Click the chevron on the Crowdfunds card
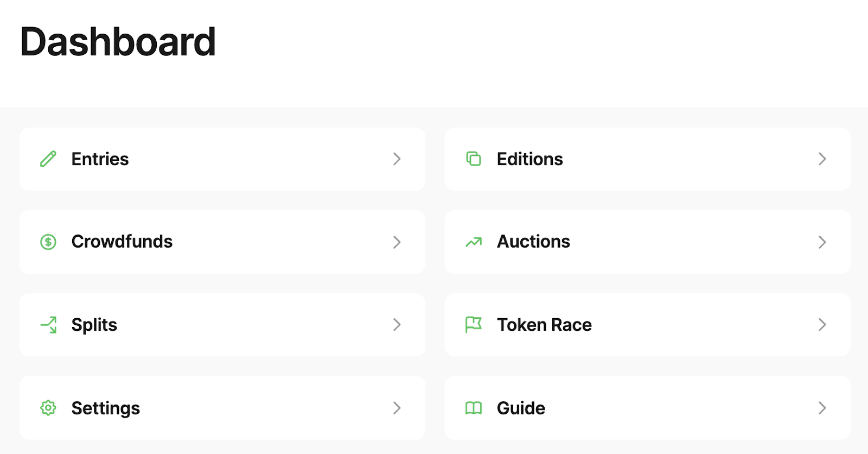868x454 pixels. coord(397,242)
